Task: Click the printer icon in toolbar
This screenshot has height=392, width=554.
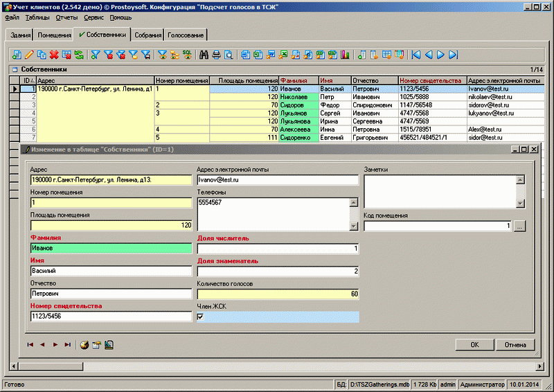Action: 216,55
